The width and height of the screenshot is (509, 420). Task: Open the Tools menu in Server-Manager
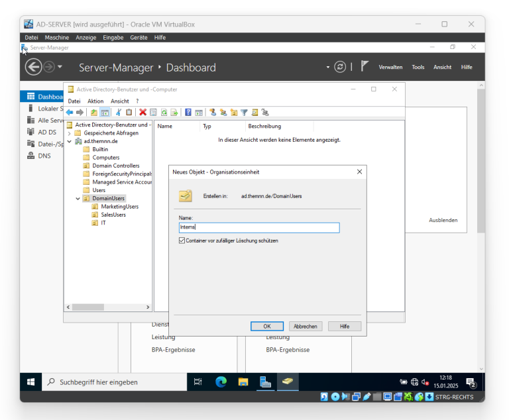[418, 67]
